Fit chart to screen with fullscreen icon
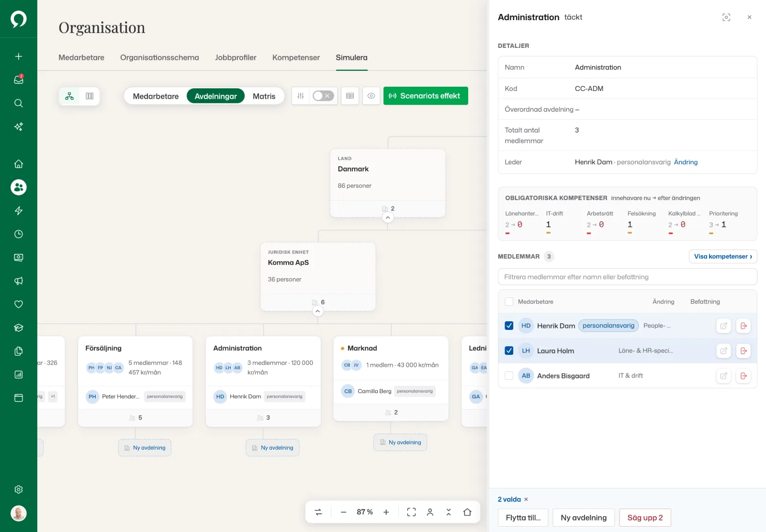Image resolution: width=766 pixels, height=532 pixels. (411, 512)
